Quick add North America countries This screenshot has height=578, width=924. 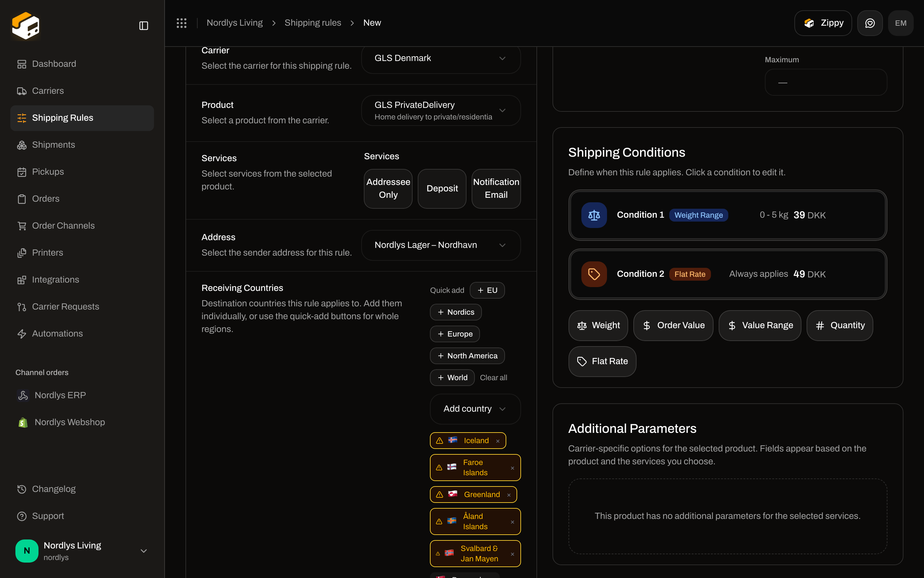[x=467, y=356]
